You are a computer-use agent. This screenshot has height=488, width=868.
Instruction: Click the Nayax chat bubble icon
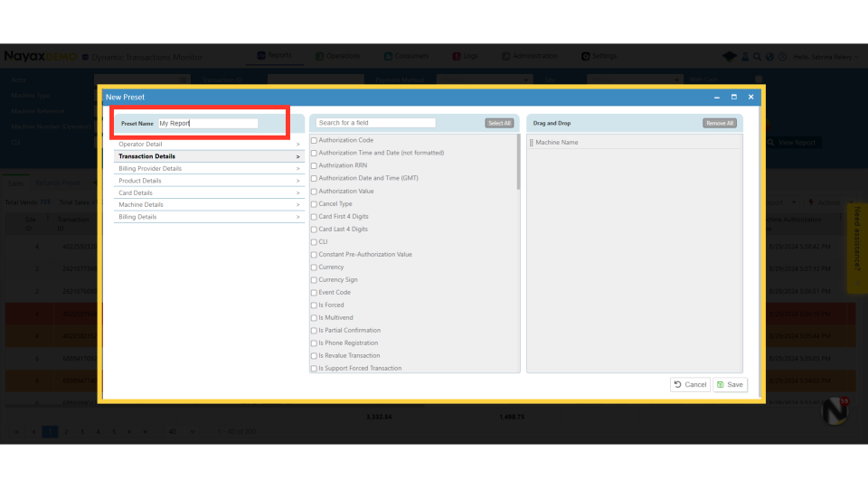pos(834,410)
